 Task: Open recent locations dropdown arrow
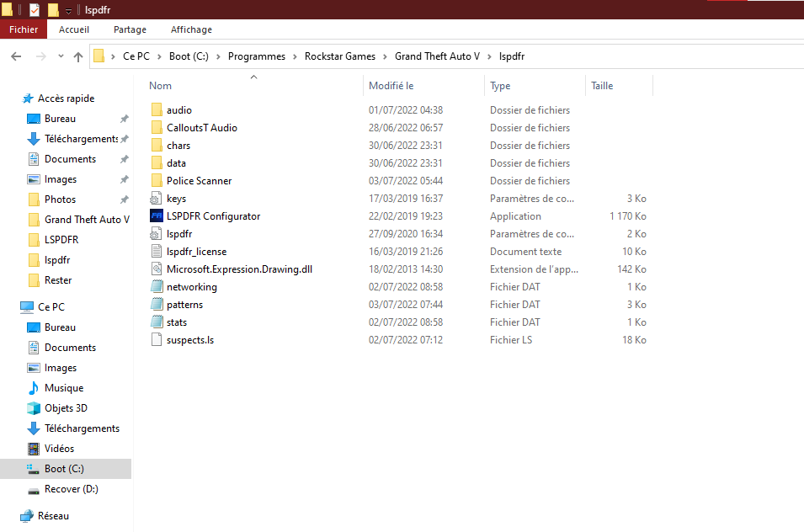coord(61,56)
